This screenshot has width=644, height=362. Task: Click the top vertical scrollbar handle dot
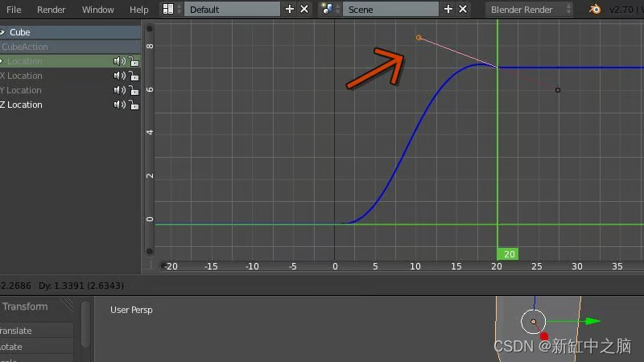point(150,28)
